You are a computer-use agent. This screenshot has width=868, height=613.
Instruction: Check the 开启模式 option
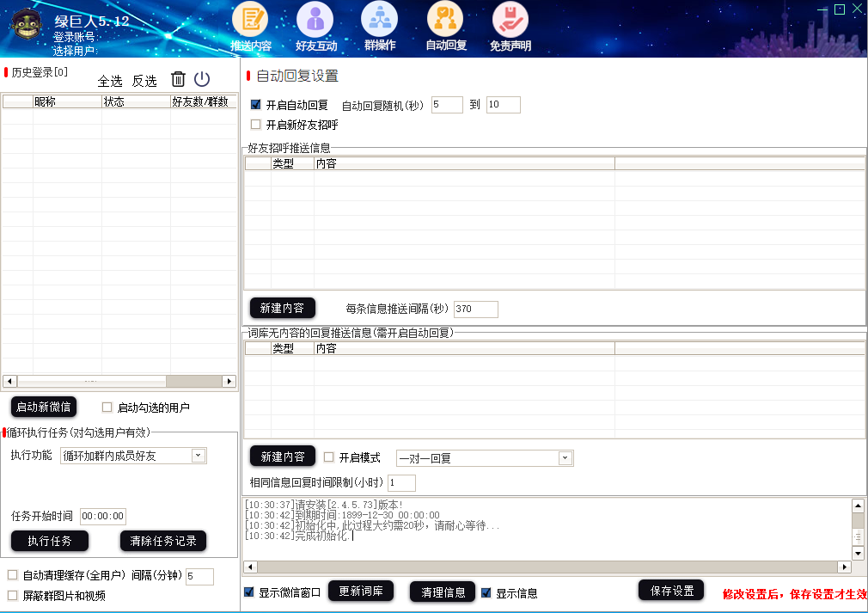pos(328,457)
